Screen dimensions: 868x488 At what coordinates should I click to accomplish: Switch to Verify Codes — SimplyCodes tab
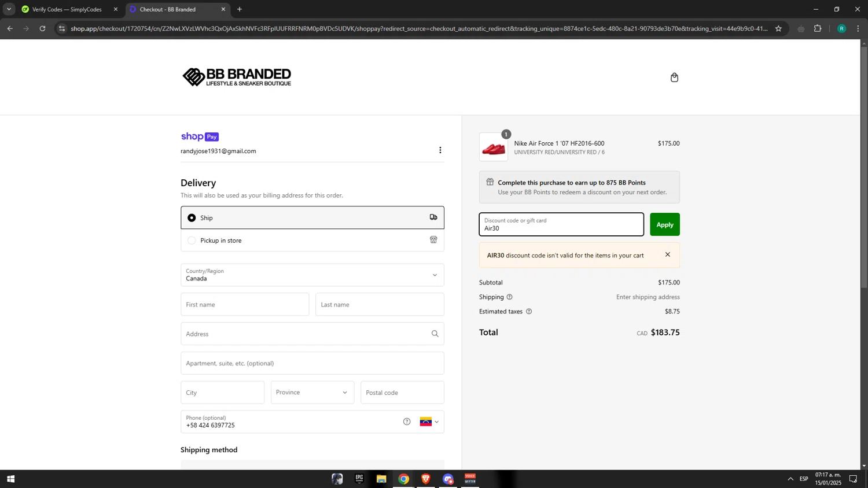tap(67, 9)
